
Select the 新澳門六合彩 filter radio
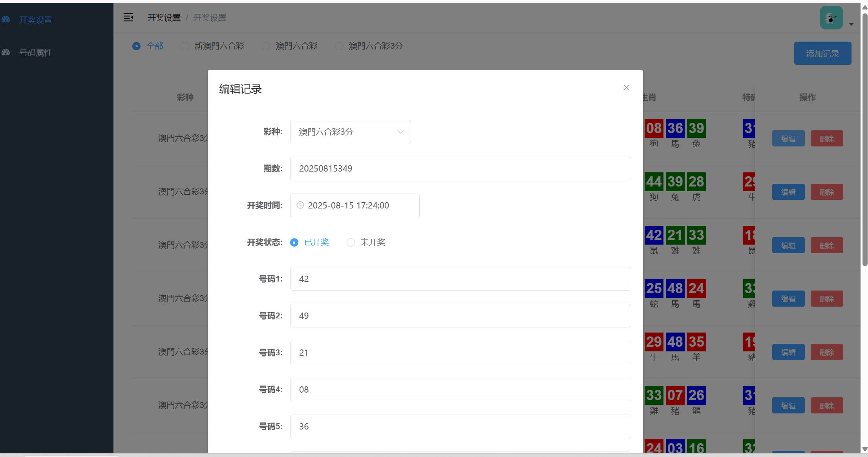pyautogui.click(x=185, y=46)
